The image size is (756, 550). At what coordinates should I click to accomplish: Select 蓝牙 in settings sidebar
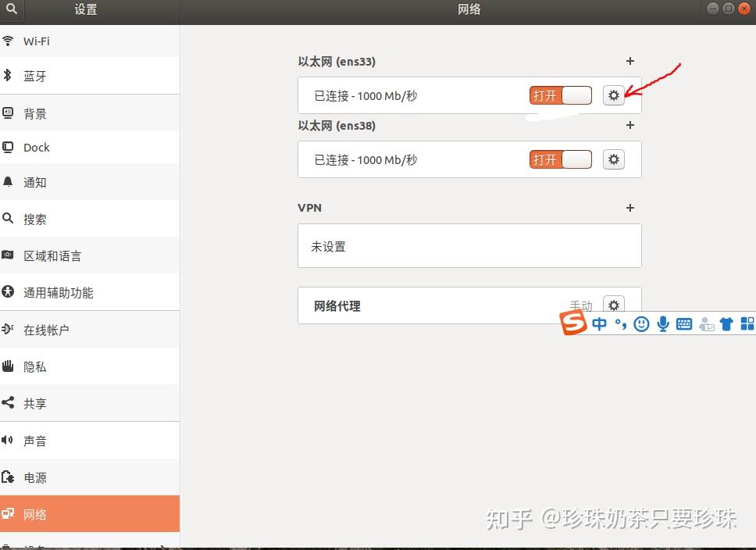(x=90, y=76)
